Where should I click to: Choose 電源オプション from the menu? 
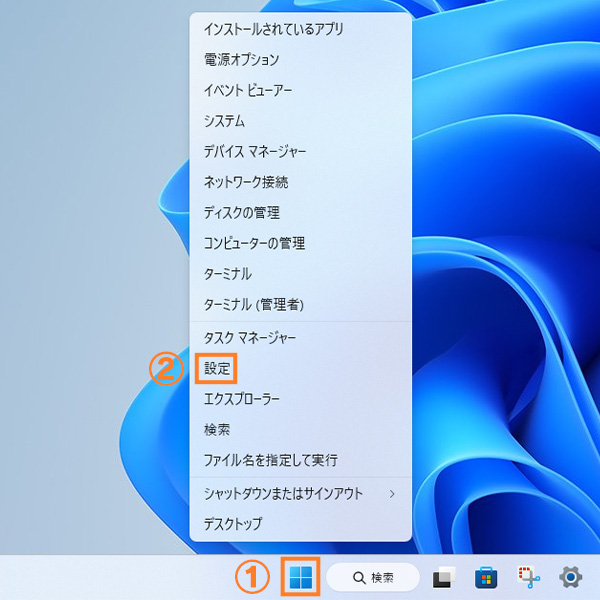pyautogui.click(x=301, y=60)
